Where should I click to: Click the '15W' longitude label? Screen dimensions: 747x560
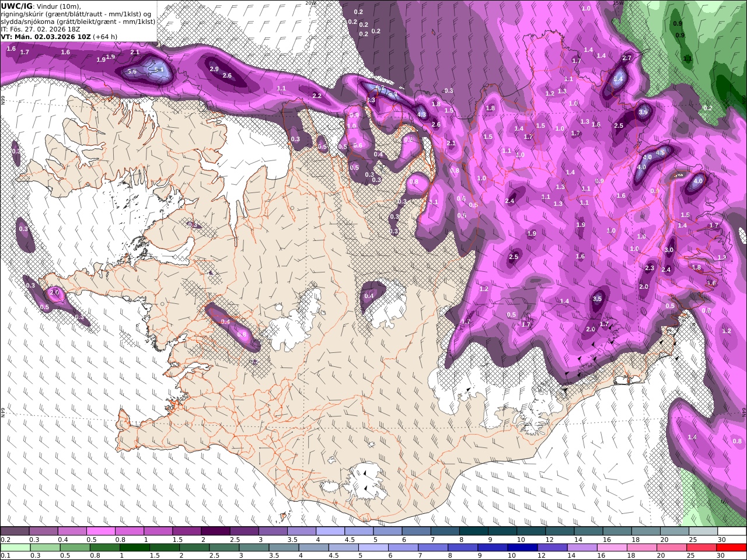pos(619,3)
